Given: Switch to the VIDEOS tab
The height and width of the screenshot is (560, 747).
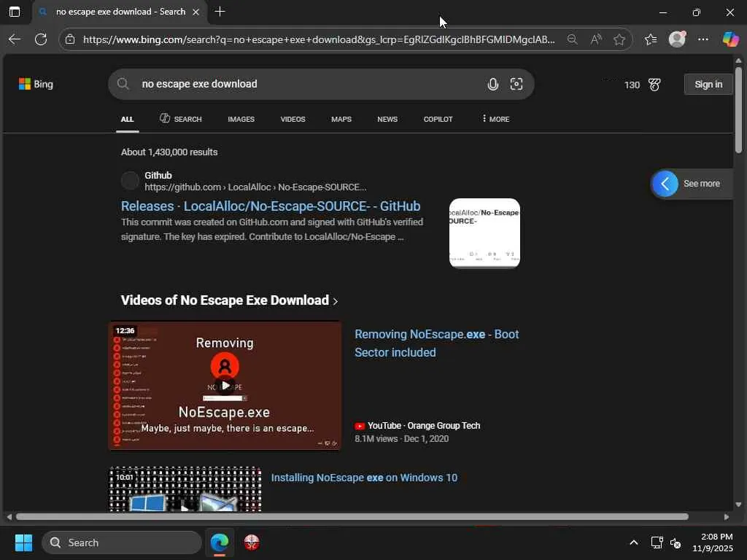Looking at the screenshot, I should [x=293, y=119].
